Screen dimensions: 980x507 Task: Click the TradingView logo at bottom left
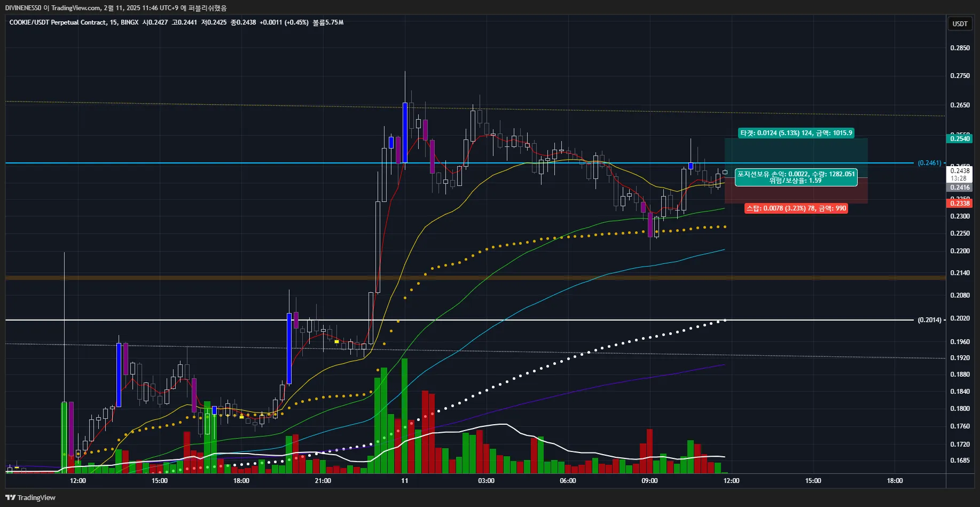click(x=30, y=497)
